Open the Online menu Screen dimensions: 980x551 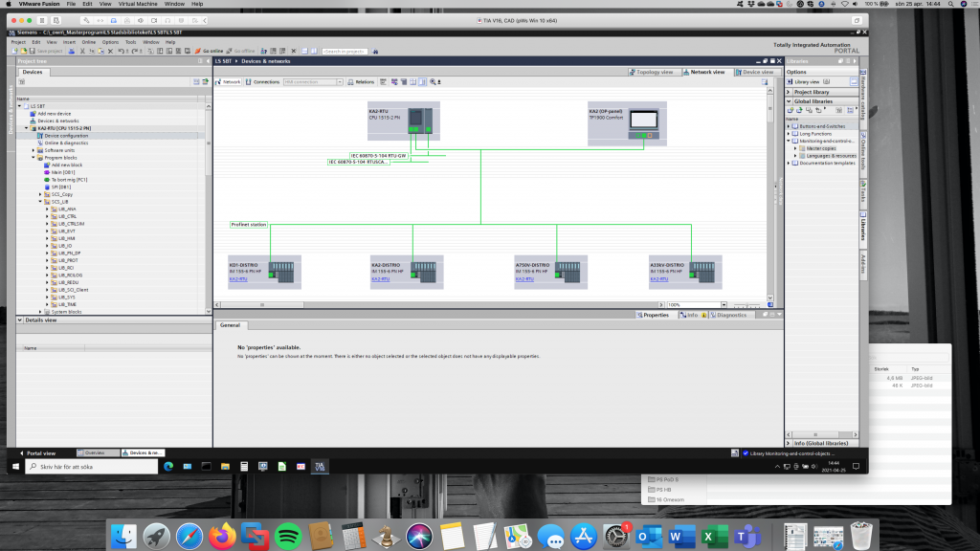coord(89,42)
